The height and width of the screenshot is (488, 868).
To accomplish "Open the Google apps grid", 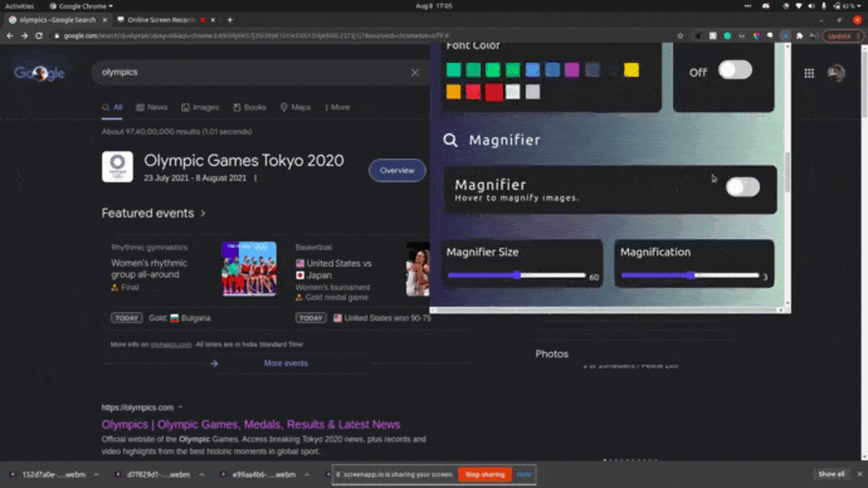I will tap(809, 73).
